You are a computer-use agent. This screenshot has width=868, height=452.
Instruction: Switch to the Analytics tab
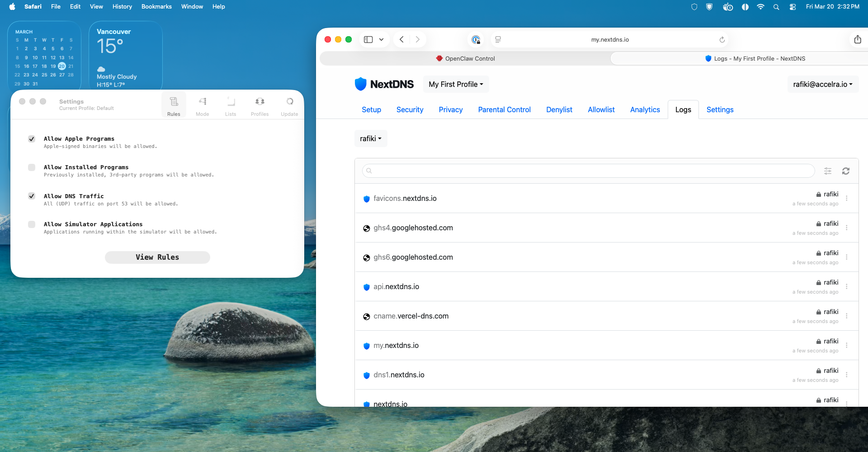(645, 109)
